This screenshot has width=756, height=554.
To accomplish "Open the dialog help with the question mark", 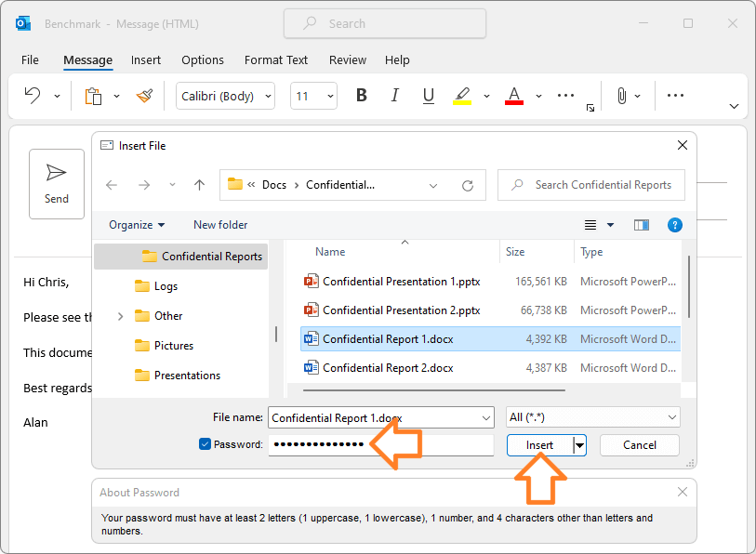I will point(674,225).
